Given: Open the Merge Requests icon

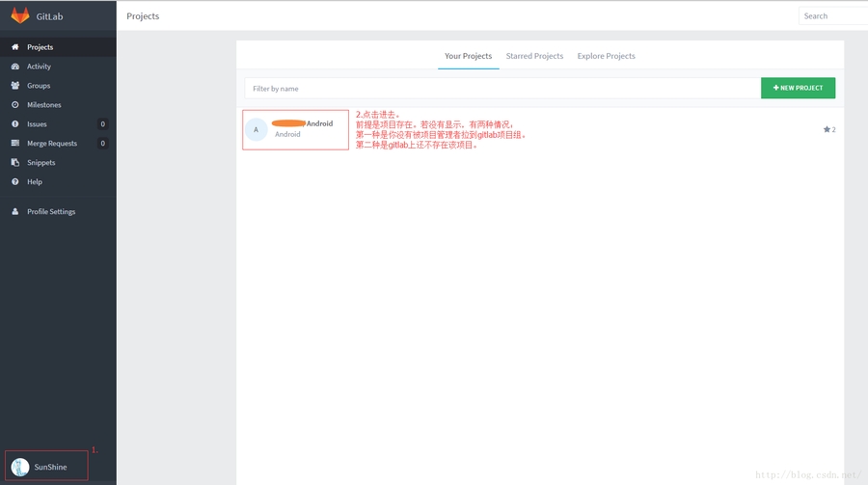Looking at the screenshot, I should coord(15,144).
